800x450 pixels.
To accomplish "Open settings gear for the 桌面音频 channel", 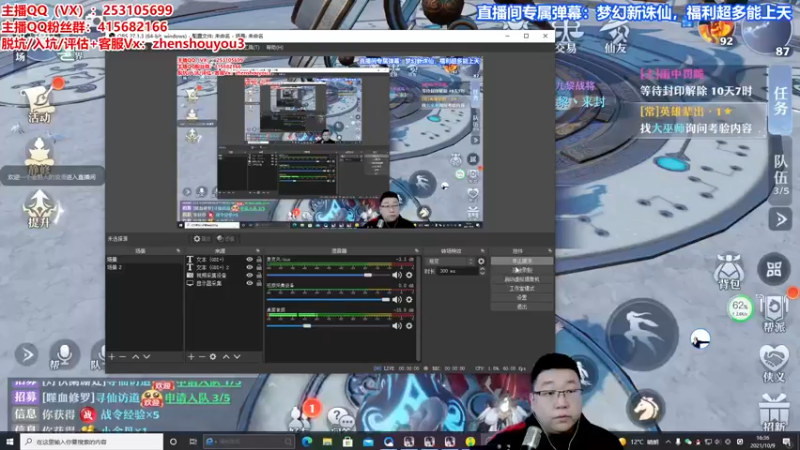I will (x=409, y=326).
